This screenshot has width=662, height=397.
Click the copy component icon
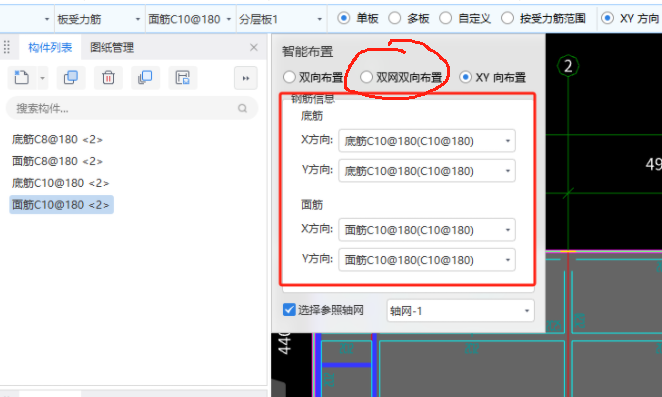(71, 78)
